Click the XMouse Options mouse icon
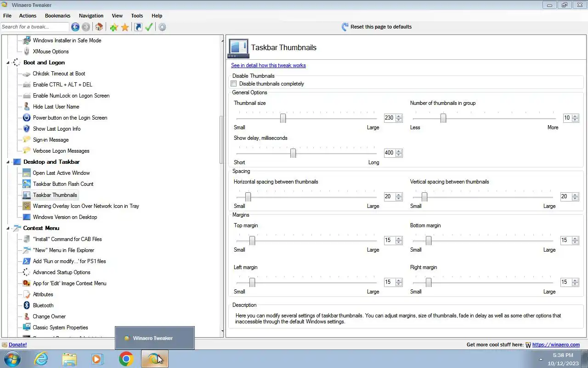Image resolution: width=588 pixels, height=368 pixels. (x=27, y=52)
